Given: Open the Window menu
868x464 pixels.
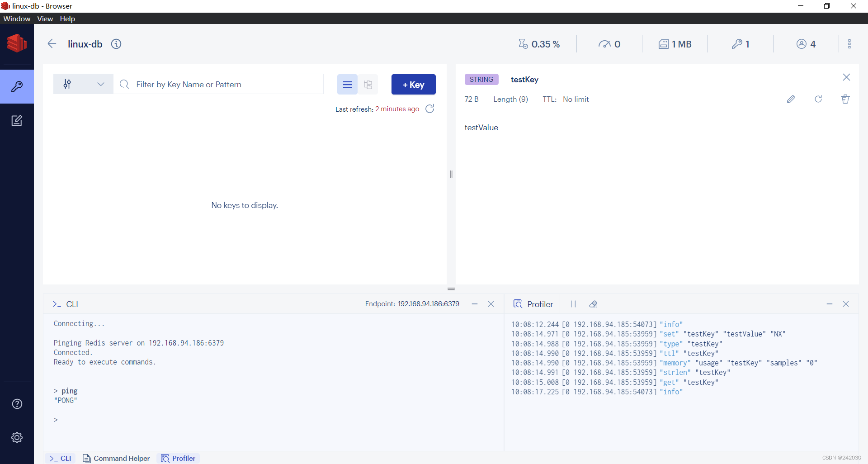Looking at the screenshot, I should point(17,19).
